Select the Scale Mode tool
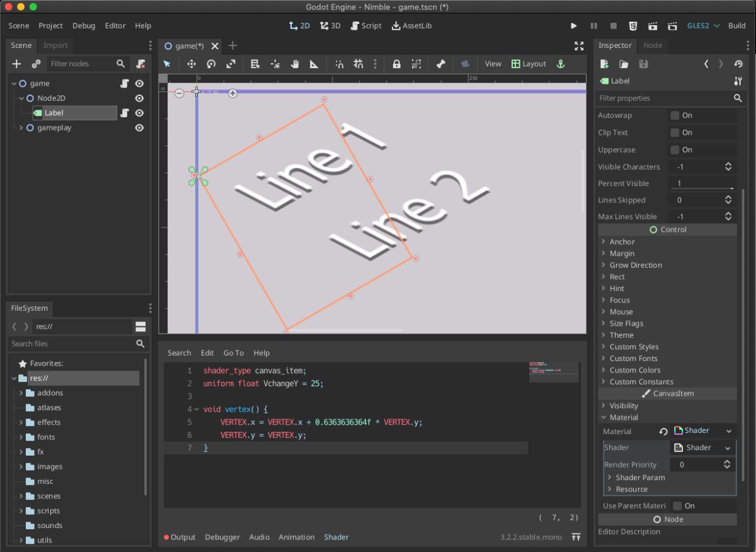Viewport: 756px width, 552px height. click(231, 64)
